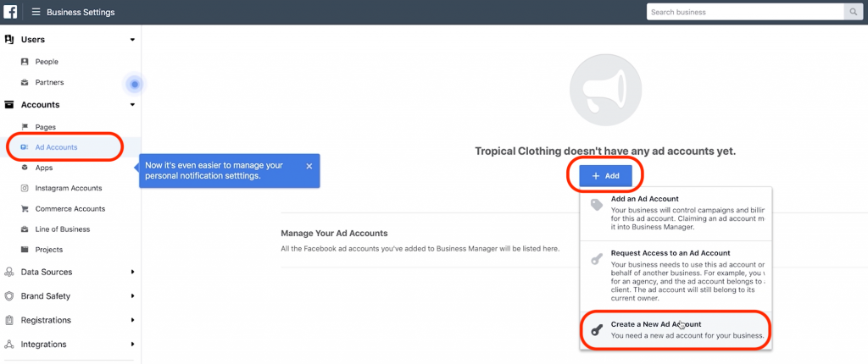Click the blue Add button
This screenshot has width=868, height=364.
pyautogui.click(x=605, y=175)
